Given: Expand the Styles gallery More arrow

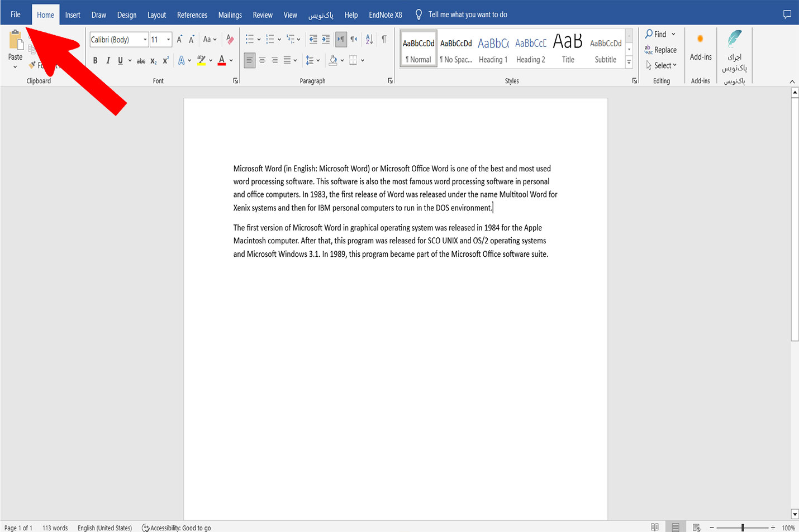Looking at the screenshot, I should click(629, 63).
